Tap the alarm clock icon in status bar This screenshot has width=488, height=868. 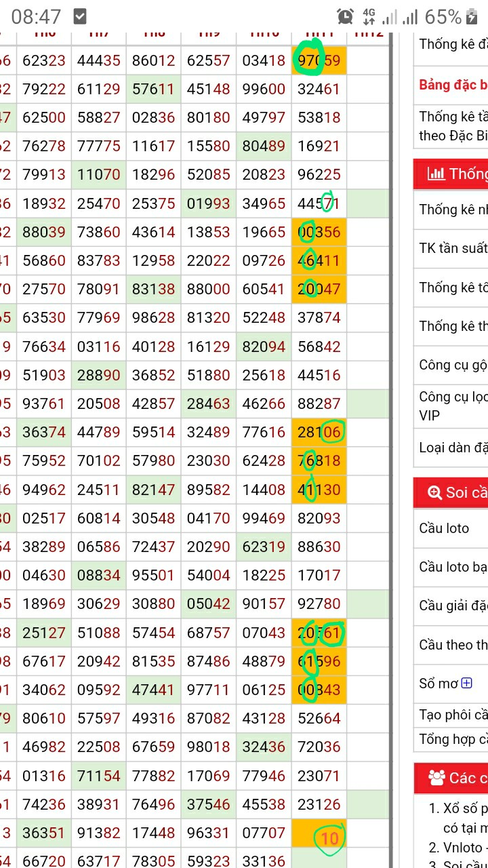tap(345, 16)
